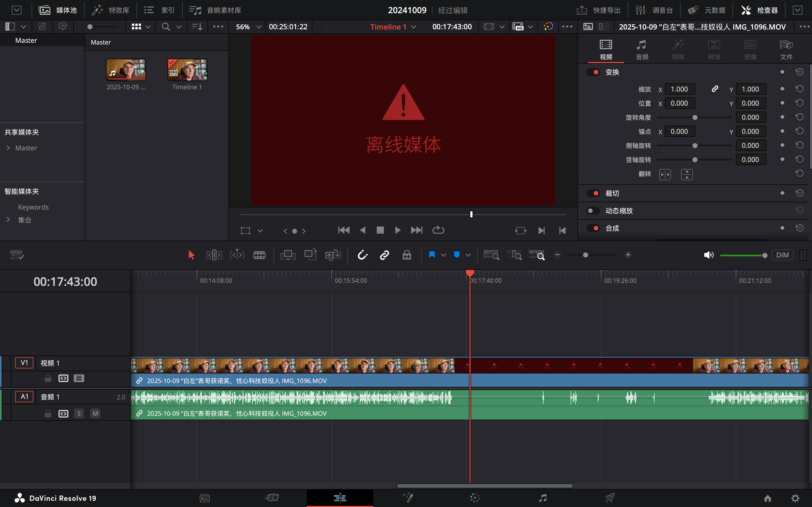Disable the 变换 transform toggle
Screen dimensions: 812x507
[x=593, y=72]
